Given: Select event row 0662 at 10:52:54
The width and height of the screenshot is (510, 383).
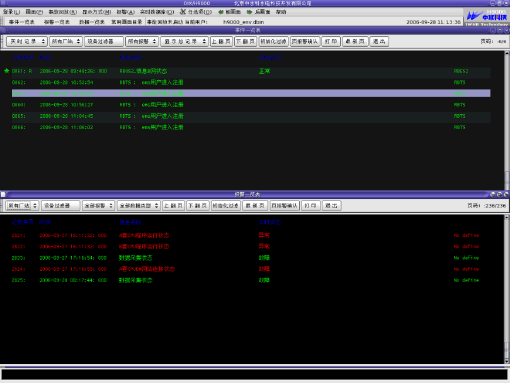Looking at the screenshot, I should coord(251,82).
